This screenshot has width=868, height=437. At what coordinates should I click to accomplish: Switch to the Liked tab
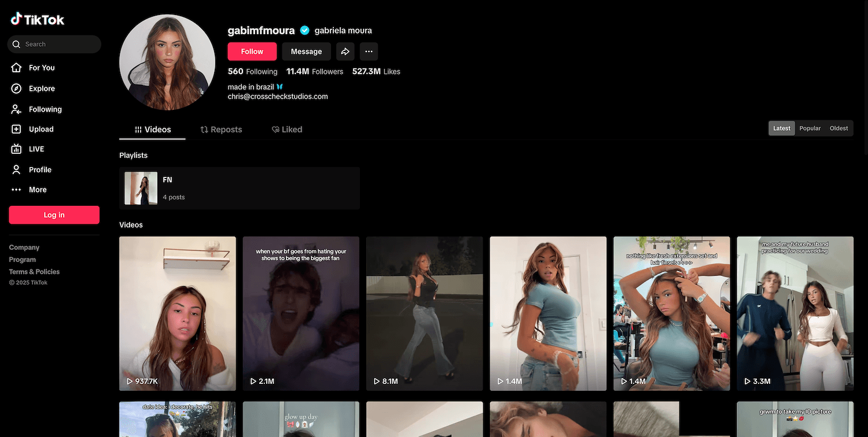point(287,129)
